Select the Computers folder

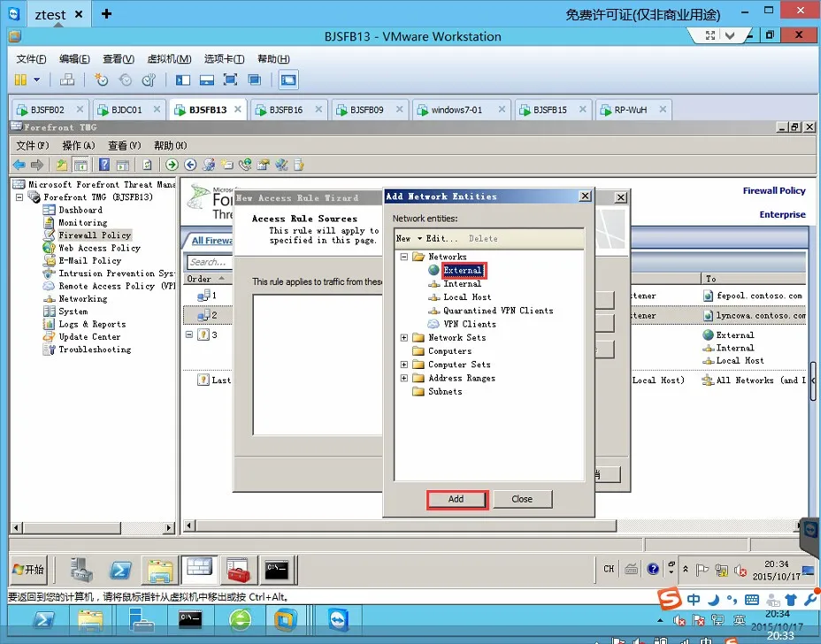tap(449, 351)
